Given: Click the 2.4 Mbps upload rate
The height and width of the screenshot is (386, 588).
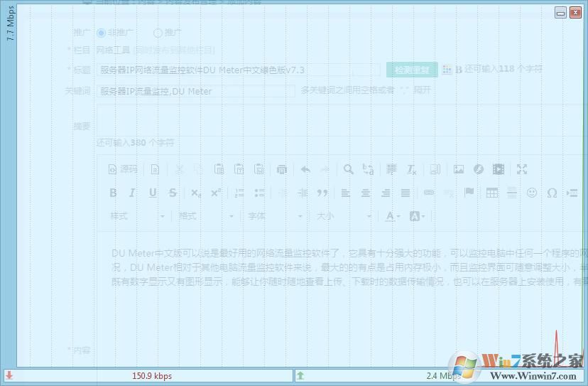Looking at the screenshot, I should (x=444, y=376).
